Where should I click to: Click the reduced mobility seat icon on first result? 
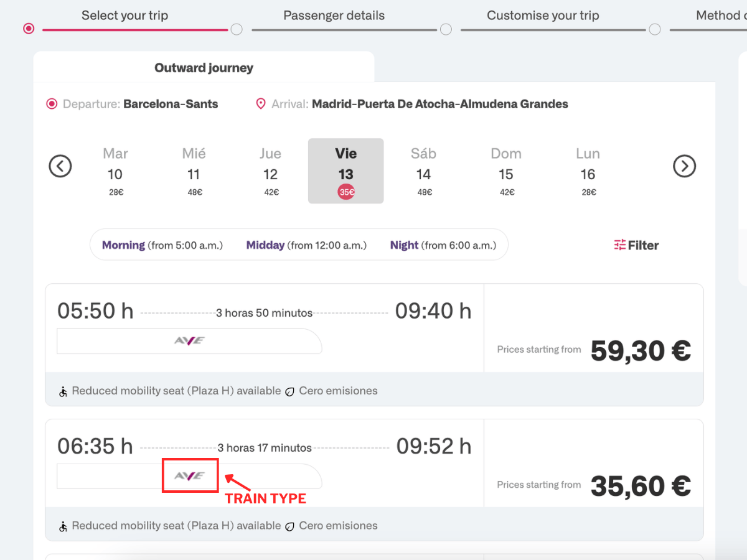click(x=62, y=390)
